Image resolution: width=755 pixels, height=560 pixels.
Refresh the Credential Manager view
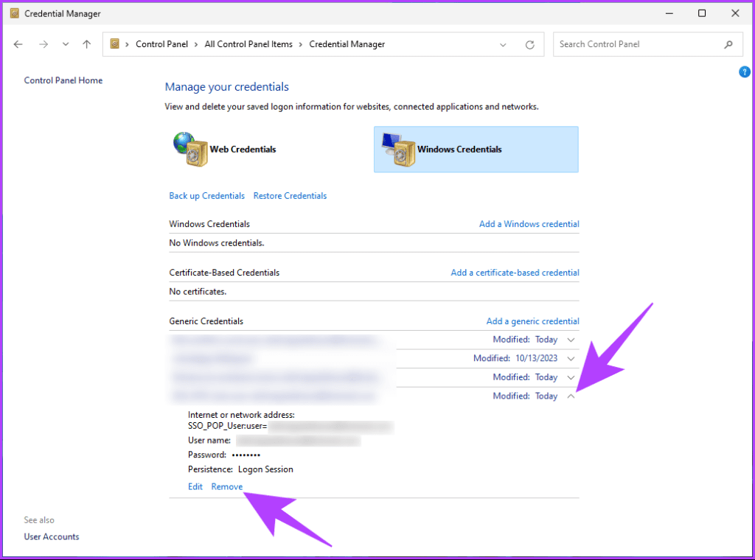pyautogui.click(x=530, y=44)
